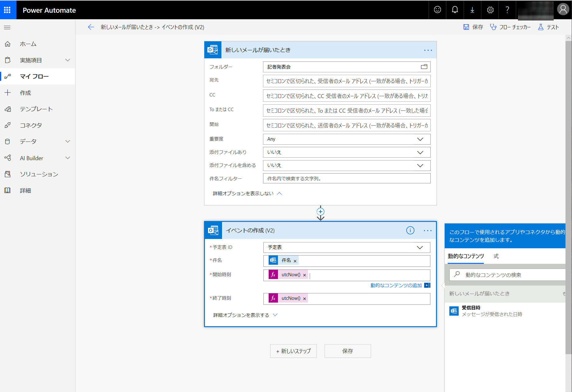Screen dimensions: 572x392
Task: Click the Outlook icon on イベントの作成 card
Action: point(213,230)
